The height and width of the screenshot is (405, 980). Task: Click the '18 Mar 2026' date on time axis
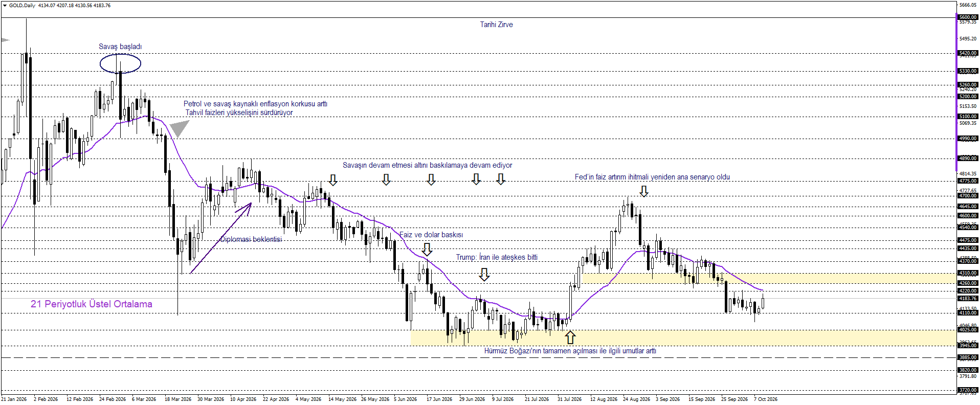click(x=178, y=399)
